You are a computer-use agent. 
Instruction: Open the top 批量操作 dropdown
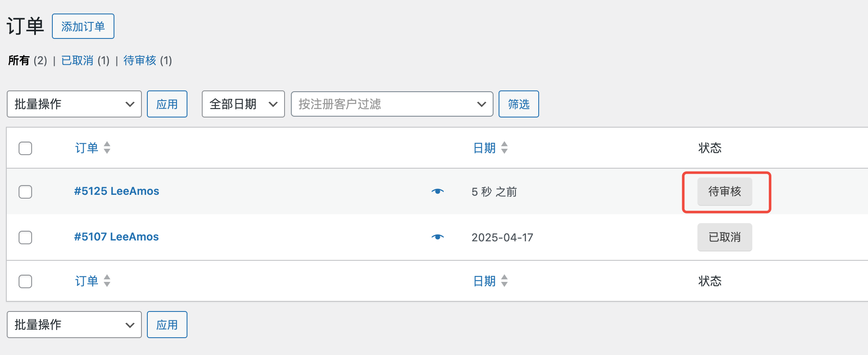point(74,104)
